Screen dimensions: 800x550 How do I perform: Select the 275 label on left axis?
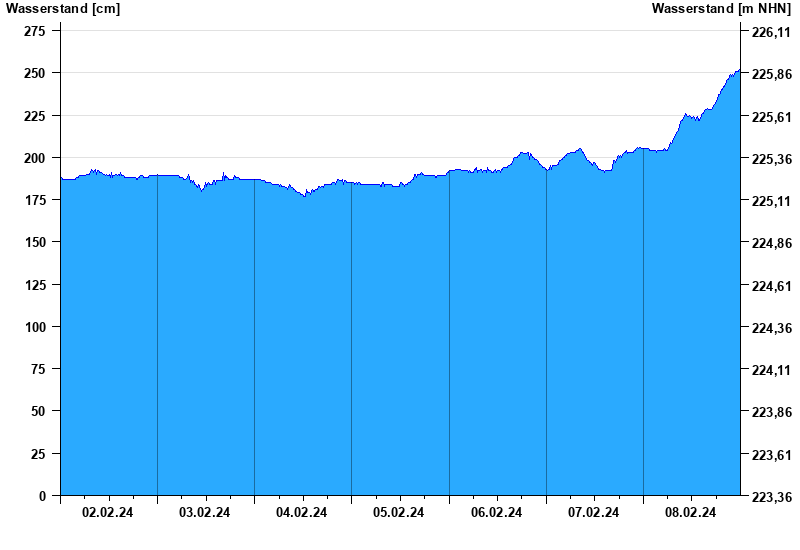tap(35, 31)
